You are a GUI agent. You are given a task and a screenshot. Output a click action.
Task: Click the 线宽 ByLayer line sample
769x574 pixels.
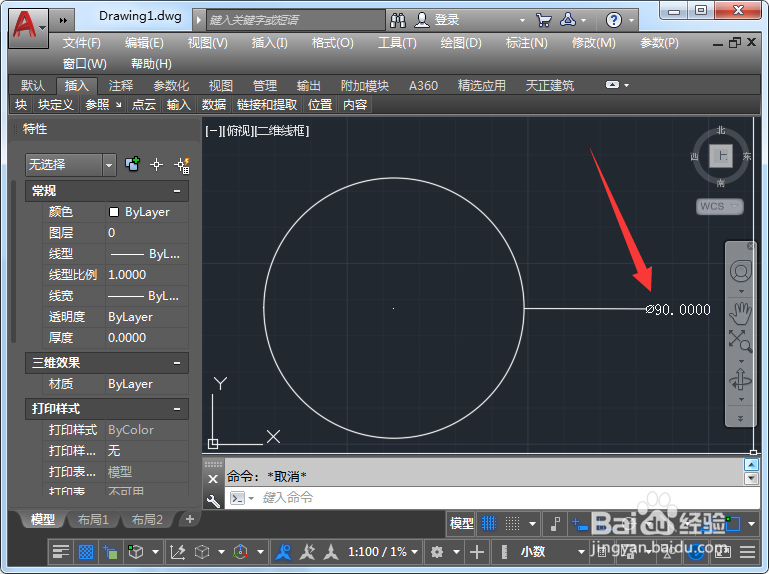point(126,296)
